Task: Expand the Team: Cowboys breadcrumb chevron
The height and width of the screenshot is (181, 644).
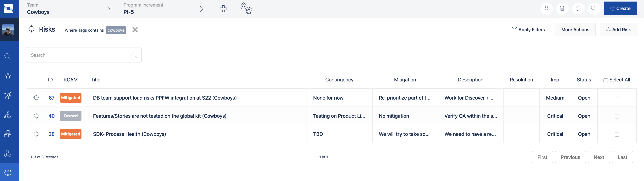Action: pos(108,8)
